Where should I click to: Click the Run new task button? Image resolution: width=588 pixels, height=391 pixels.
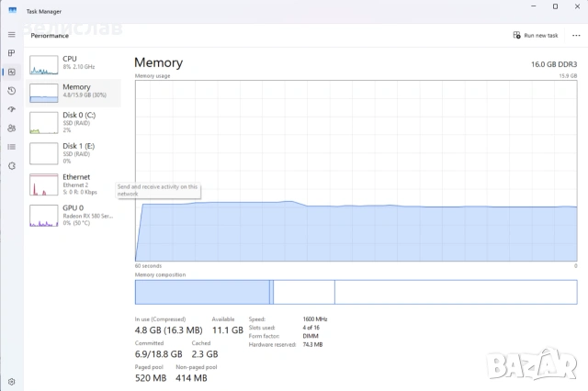point(536,35)
